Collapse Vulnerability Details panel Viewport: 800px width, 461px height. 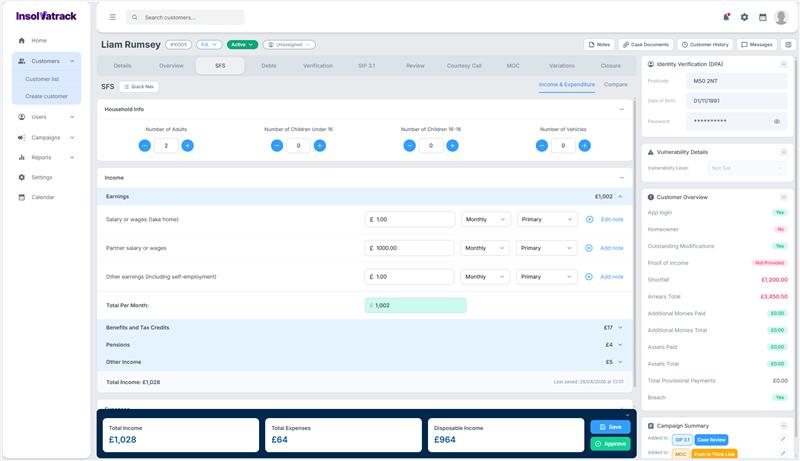click(x=784, y=152)
